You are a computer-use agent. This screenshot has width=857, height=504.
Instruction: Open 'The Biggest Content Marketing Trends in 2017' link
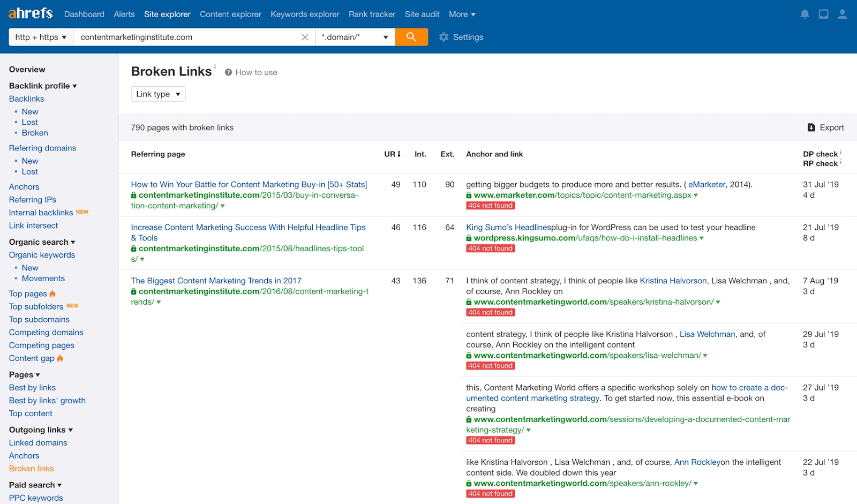click(x=216, y=281)
